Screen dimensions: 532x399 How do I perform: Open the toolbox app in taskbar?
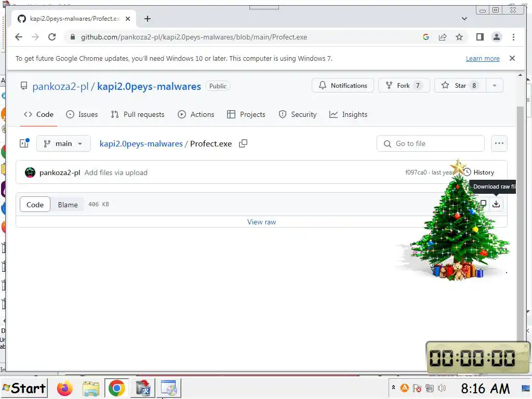click(143, 389)
